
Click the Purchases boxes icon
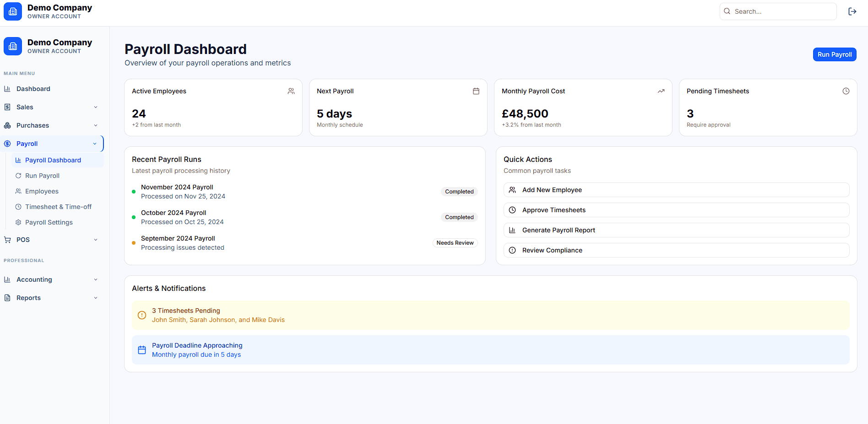[7, 125]
